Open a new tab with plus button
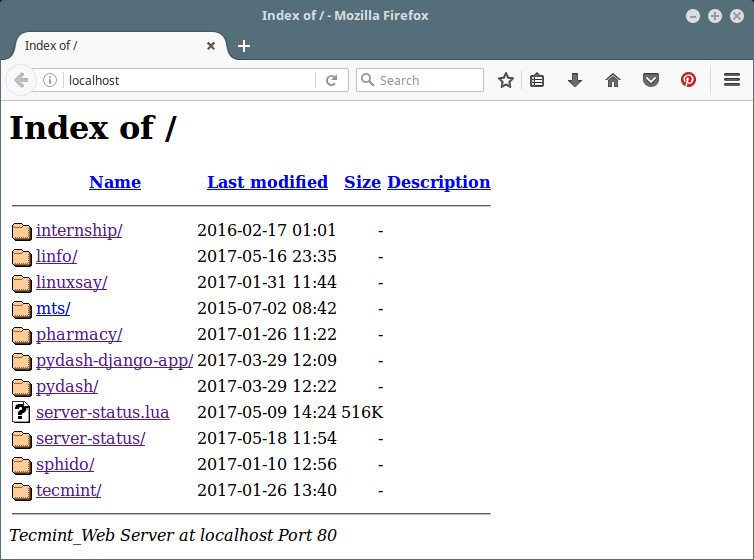 pos(244,46)
